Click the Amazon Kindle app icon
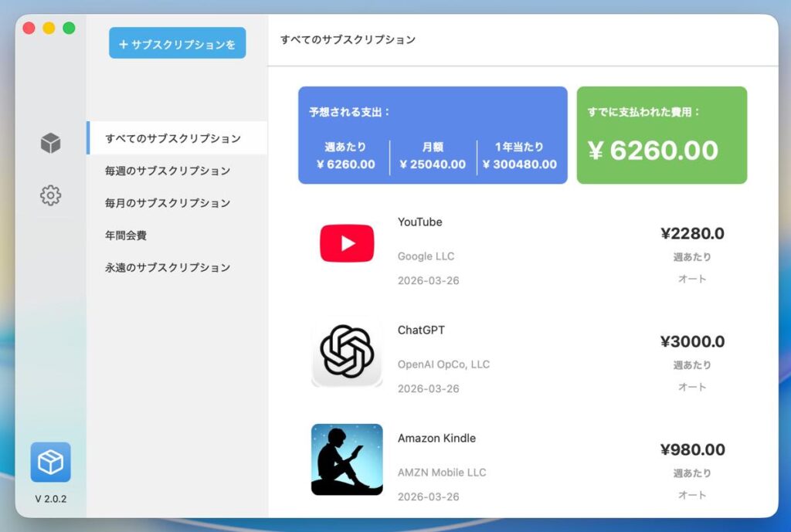Screen dimensions: 791x532 click(347, 459)
